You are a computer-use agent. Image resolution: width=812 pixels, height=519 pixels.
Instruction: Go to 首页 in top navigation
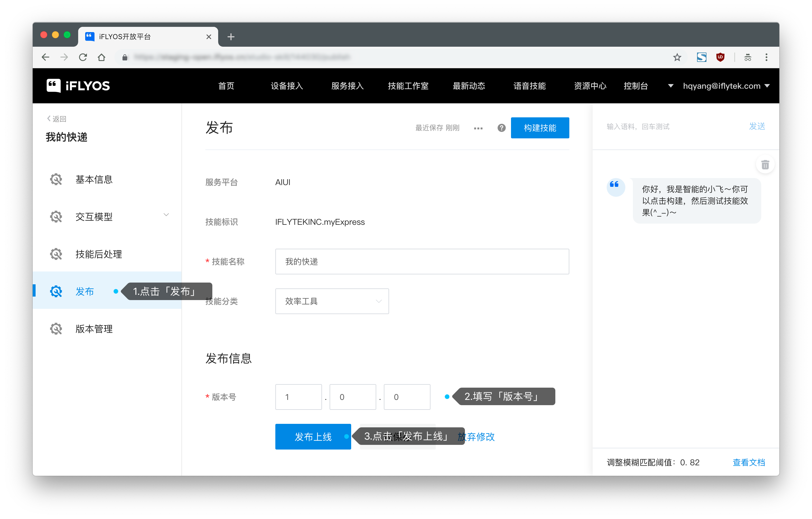click(226, 86)
